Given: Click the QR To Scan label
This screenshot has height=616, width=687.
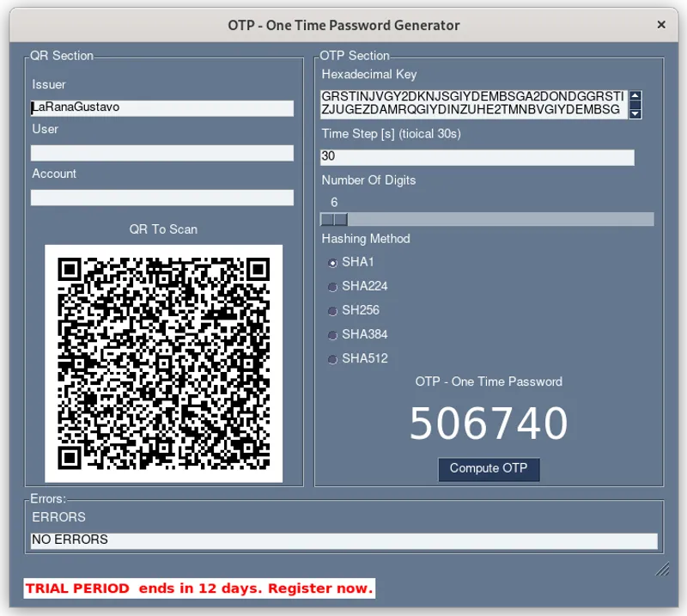Looking at the screenshot, I should [163, 229].
